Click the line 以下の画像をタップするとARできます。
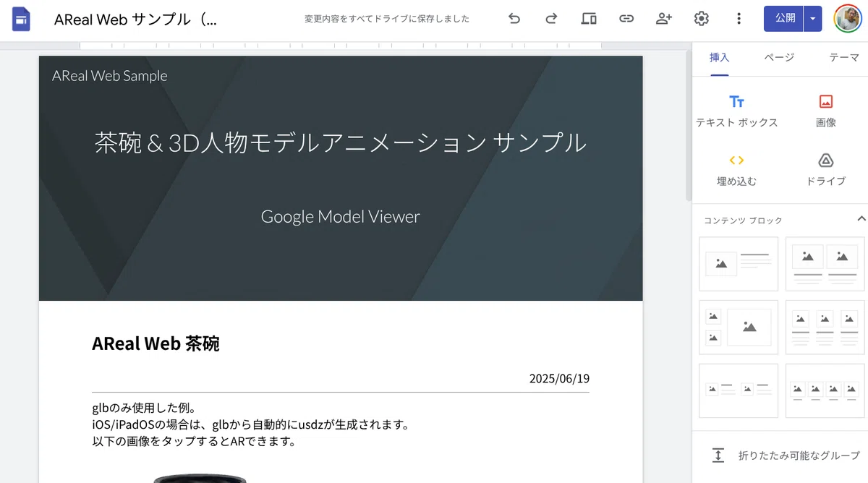The height and width of the screenshot is (483, 868). coord(194,441)
